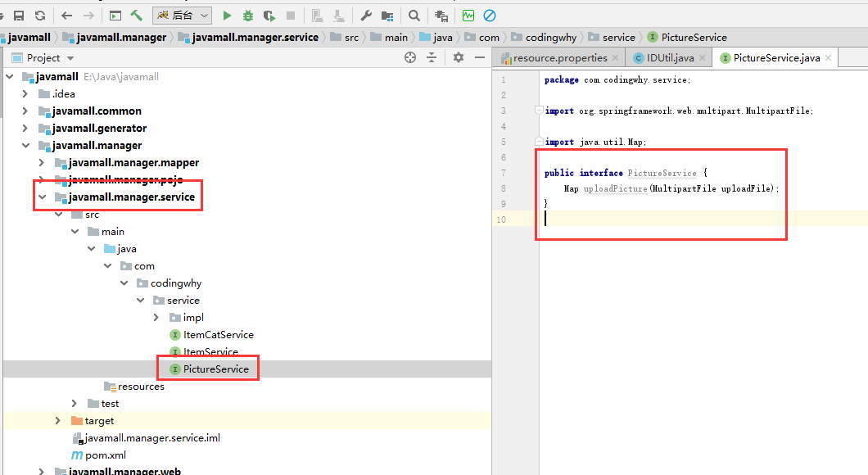The height and width of the screenshot is (475, 868).
Task: Click the Select Run/Debug Configuration window icon
Action: pyautogui.click(x=115, y=16)
